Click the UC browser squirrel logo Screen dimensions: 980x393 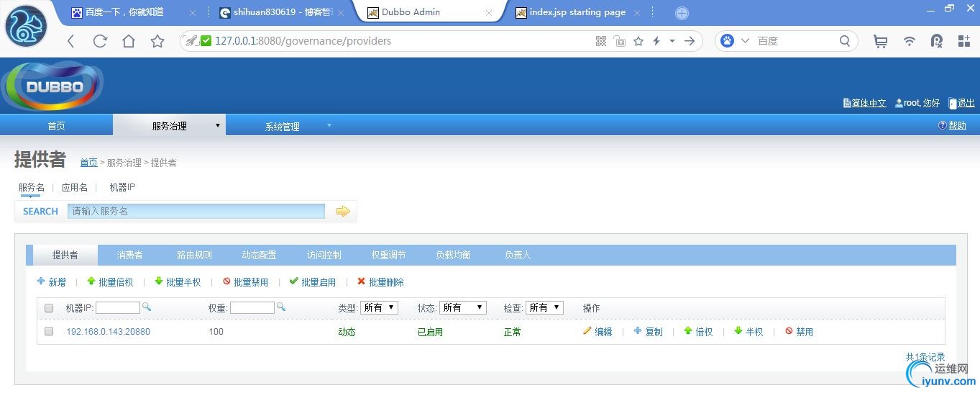[27, 25]
